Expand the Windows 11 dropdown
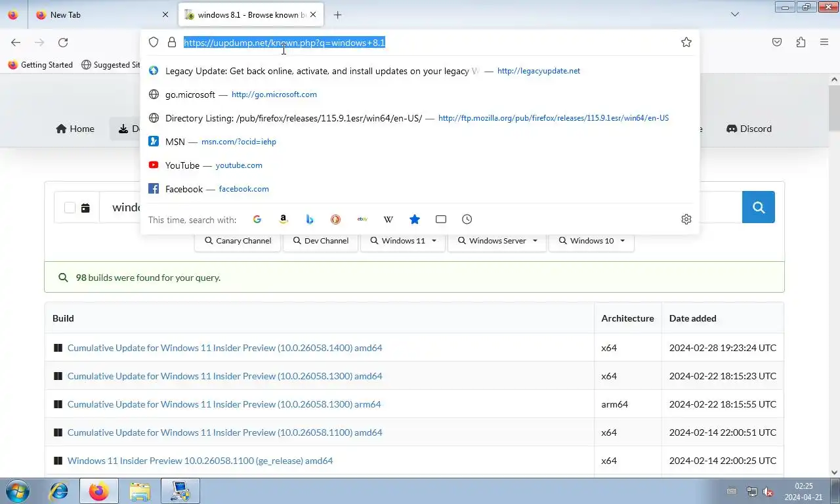This screenshot has width=840, height=504. coord(403,241)
